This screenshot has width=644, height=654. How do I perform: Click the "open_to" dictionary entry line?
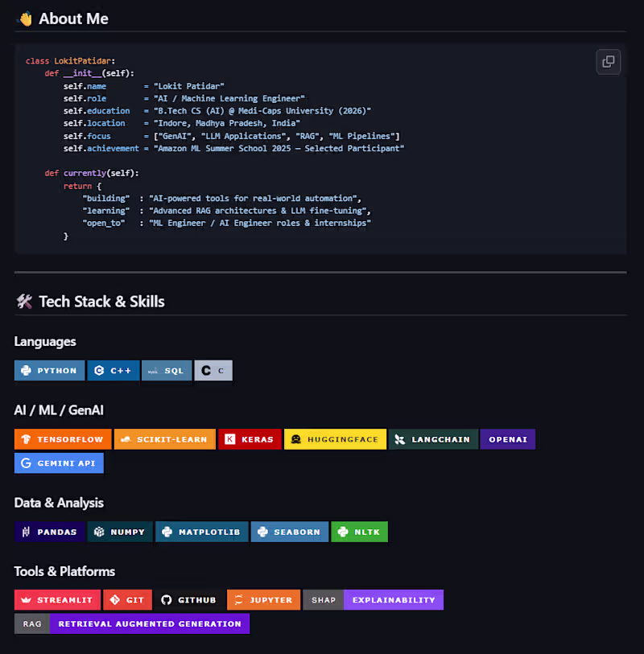pyautogui.click(x=226, y=223)
